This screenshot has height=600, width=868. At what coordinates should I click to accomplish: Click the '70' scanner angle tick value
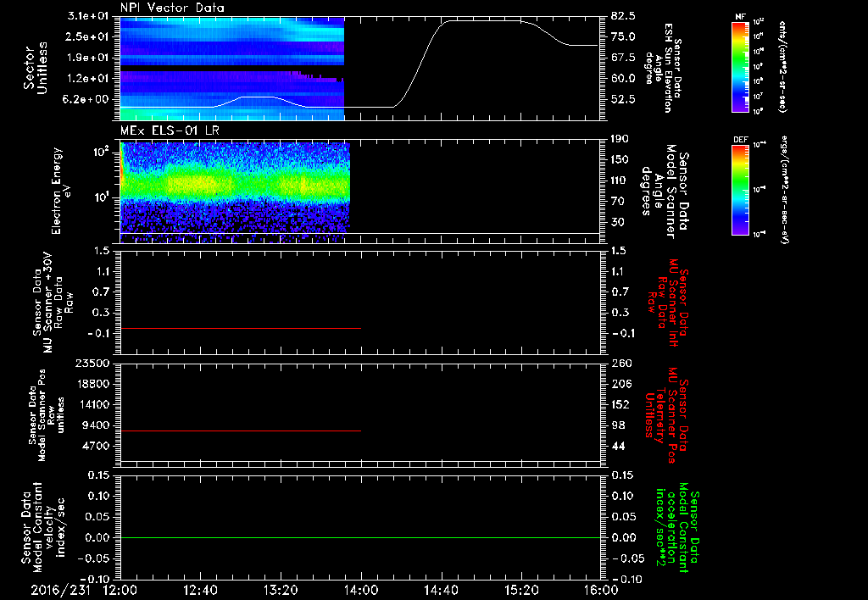coord(618,202)
